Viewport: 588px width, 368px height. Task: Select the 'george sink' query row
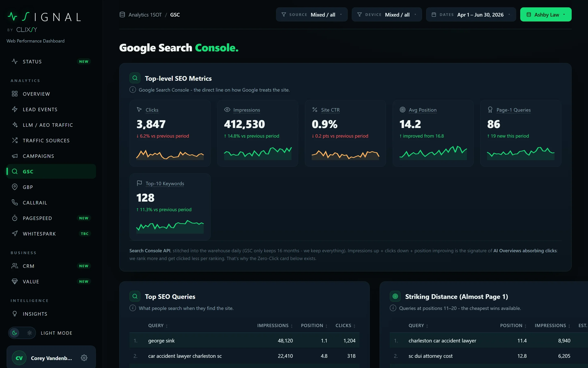[x=244, y=340]
